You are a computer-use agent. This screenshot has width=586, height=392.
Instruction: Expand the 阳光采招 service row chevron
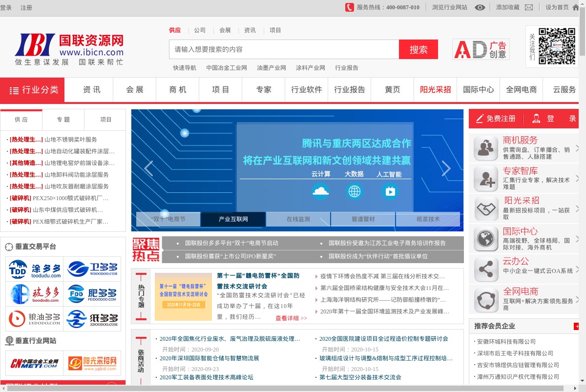tap(577, 208)
